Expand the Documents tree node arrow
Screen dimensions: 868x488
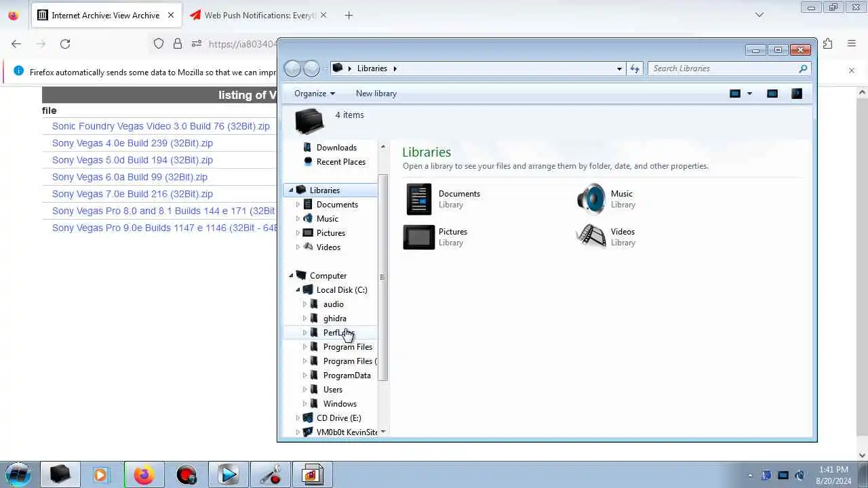click(298, 205)
